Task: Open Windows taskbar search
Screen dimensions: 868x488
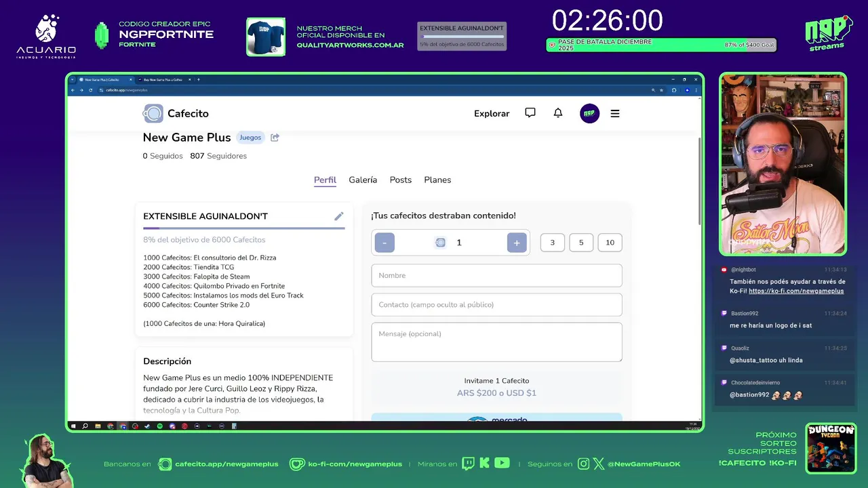Action: click(85, 426)
